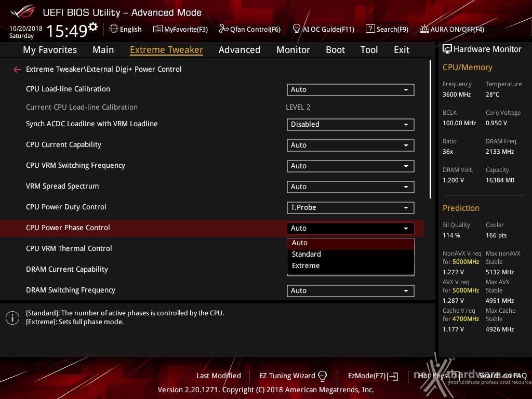
Task: Choose Auto in the phase control list
Action: tap(351, 243)
